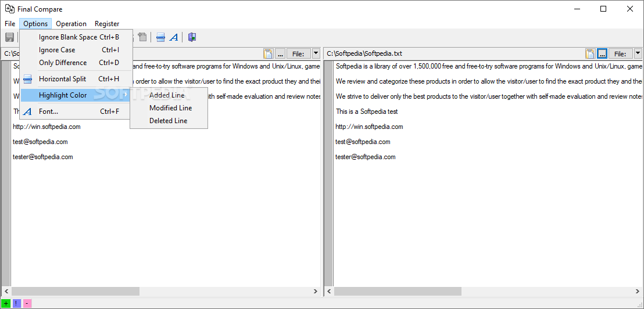Click 'test@softpedia.com' in left pane

40,142
